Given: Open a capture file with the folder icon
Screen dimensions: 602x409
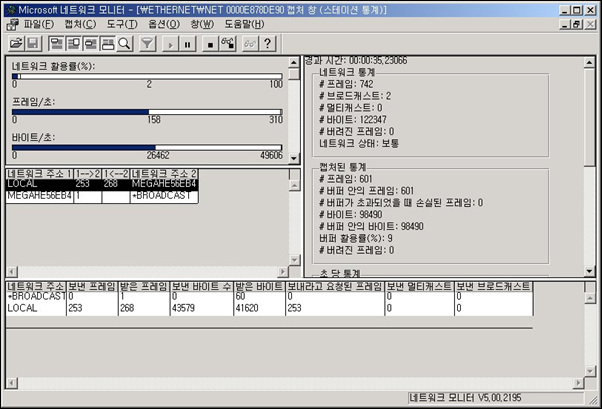Looking at the screenshot, I should pos(16,43).
